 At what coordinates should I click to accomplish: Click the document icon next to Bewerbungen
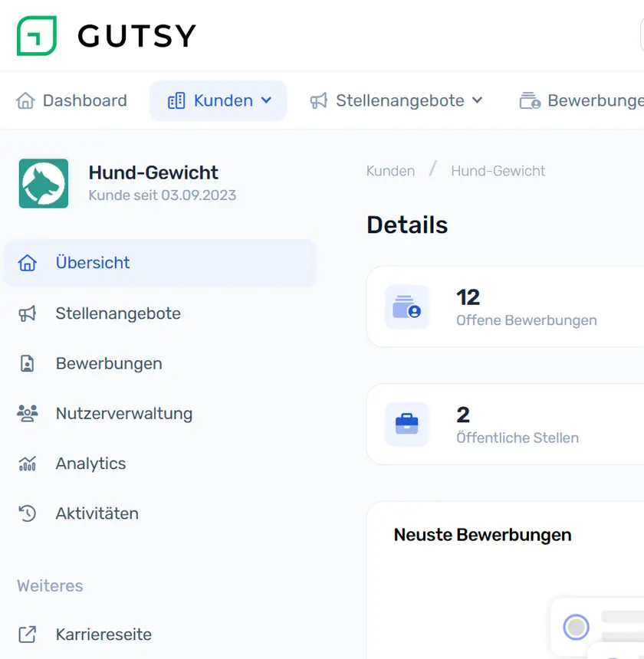(x=28, y=363)
